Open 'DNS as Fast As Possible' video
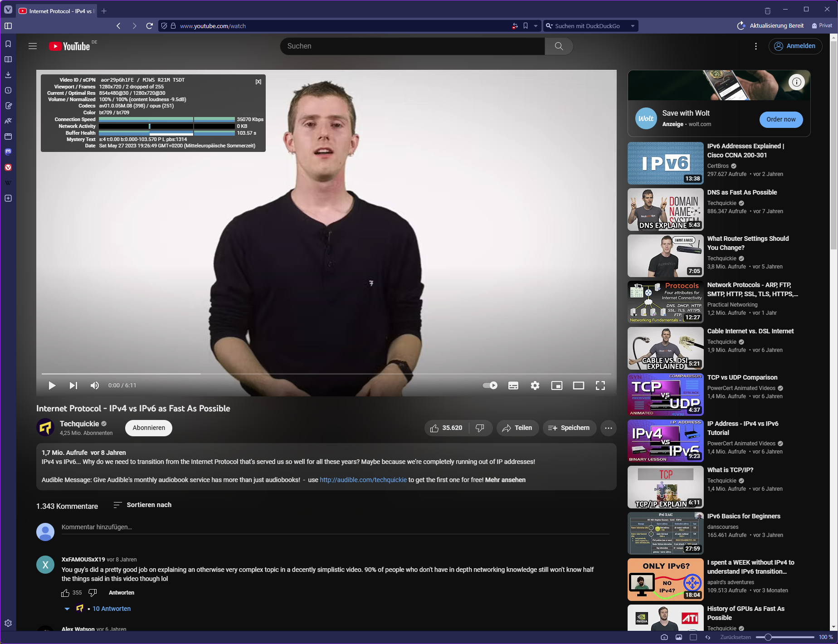 (x=742, y=192)
